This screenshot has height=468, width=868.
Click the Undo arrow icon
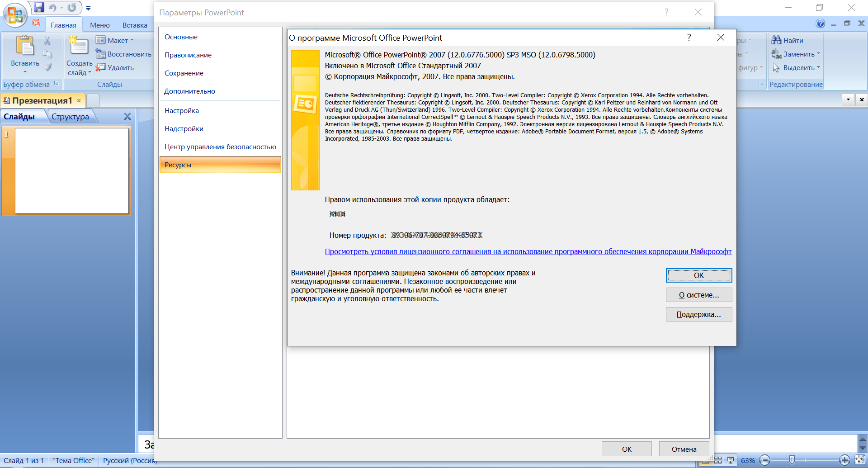point(52,8)
